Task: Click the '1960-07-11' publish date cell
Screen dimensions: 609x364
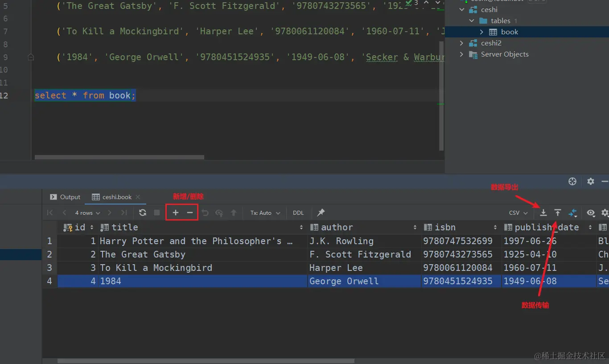Action: click(x=549, y=268)
